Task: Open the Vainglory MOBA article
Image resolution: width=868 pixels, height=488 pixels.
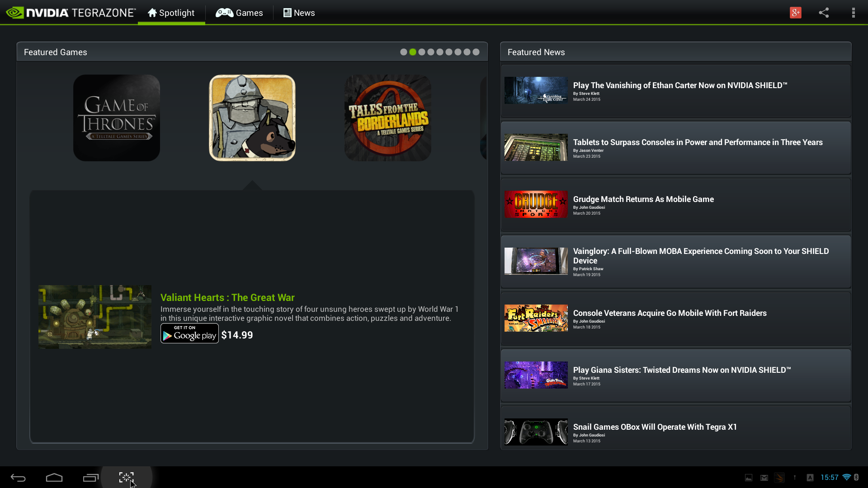Action: click(676, 262)
